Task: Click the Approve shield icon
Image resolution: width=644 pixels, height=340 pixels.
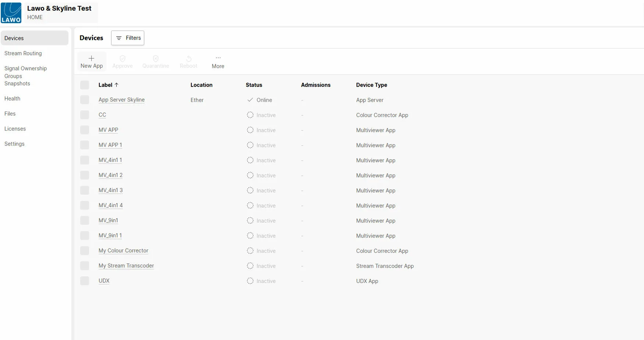Action: click(123, 59)
